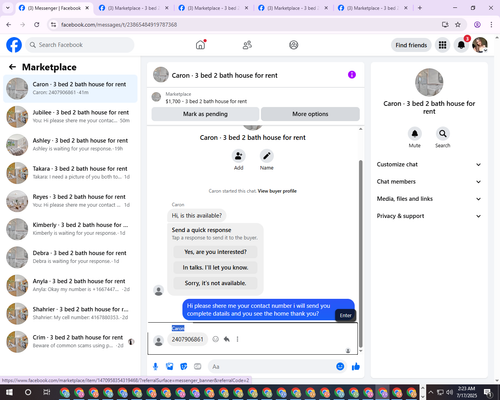The height and width of the screenshot is (400, 500).
Task: Click More options button
Action: (310, 114)
